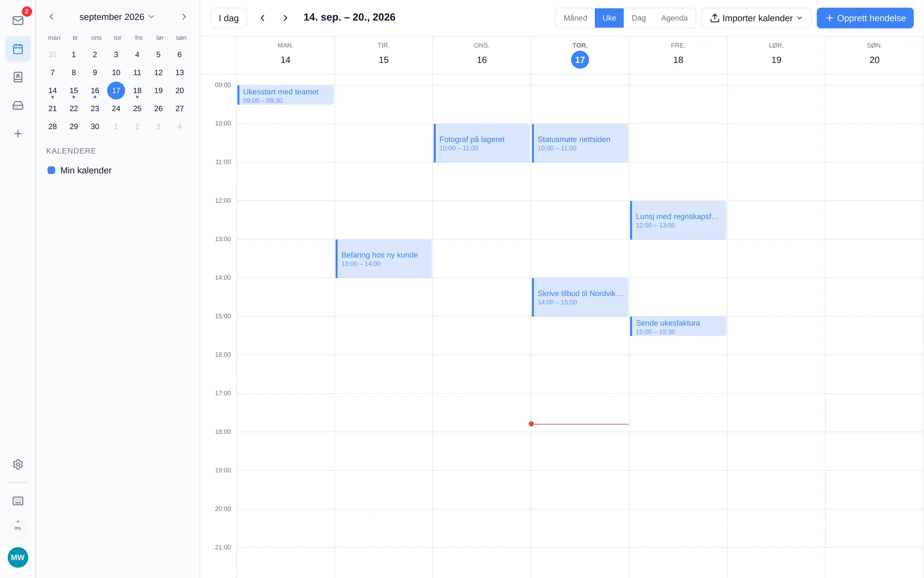Image resolution: width=924 pixels, height=578 pixels.
Task: Go to previous month in mini calendar
Action: 52,17
